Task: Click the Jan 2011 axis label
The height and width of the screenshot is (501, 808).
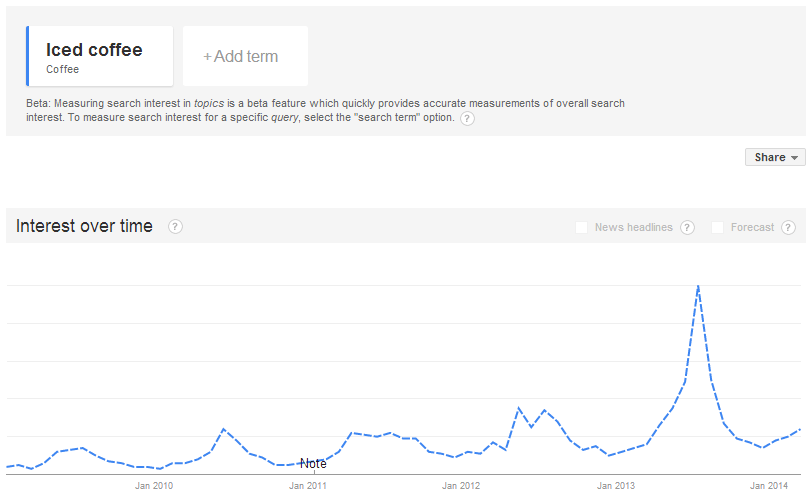Action: (308, 486)
